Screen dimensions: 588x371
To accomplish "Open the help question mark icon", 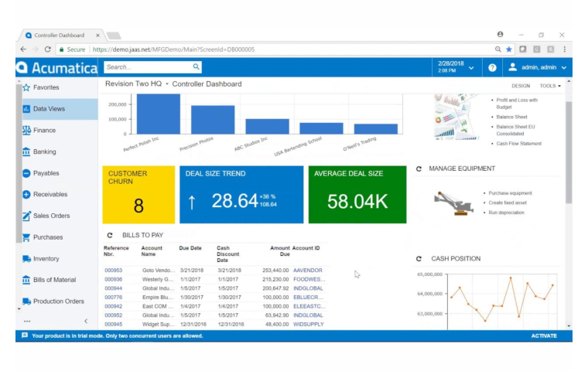I will 492,67.
